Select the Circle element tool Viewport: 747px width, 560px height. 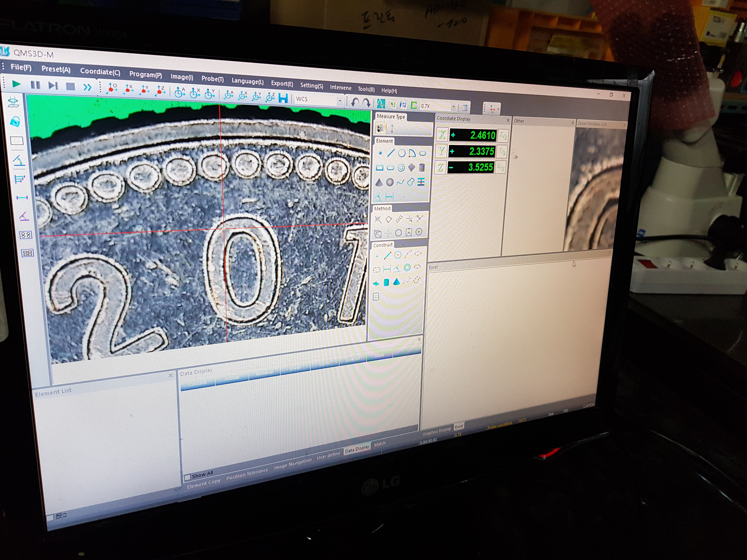401,153
